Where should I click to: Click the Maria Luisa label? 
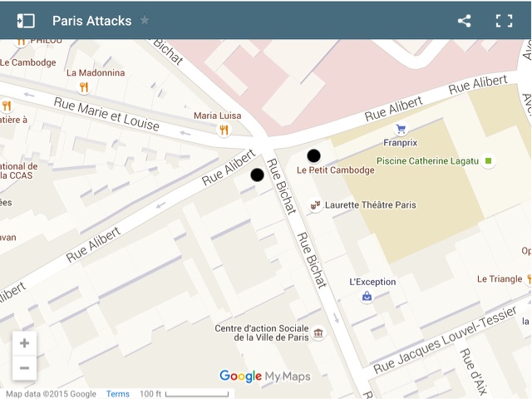point(218,116)
